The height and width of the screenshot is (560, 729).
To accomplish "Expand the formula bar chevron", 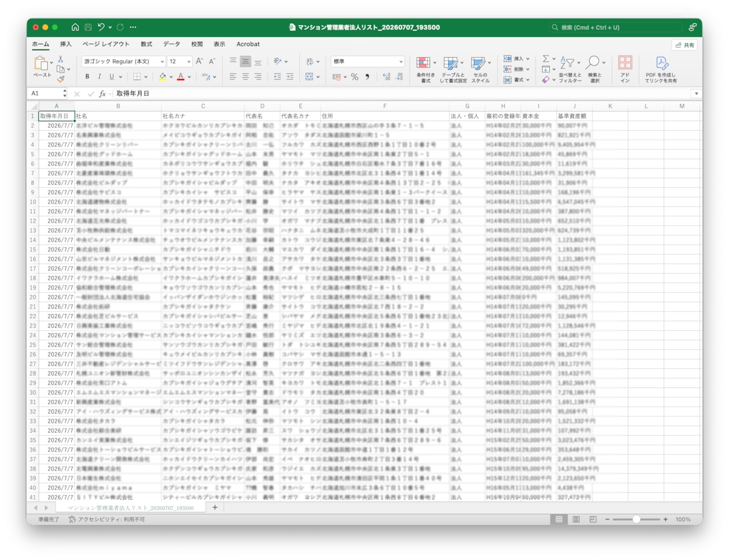I will (696, 94).
